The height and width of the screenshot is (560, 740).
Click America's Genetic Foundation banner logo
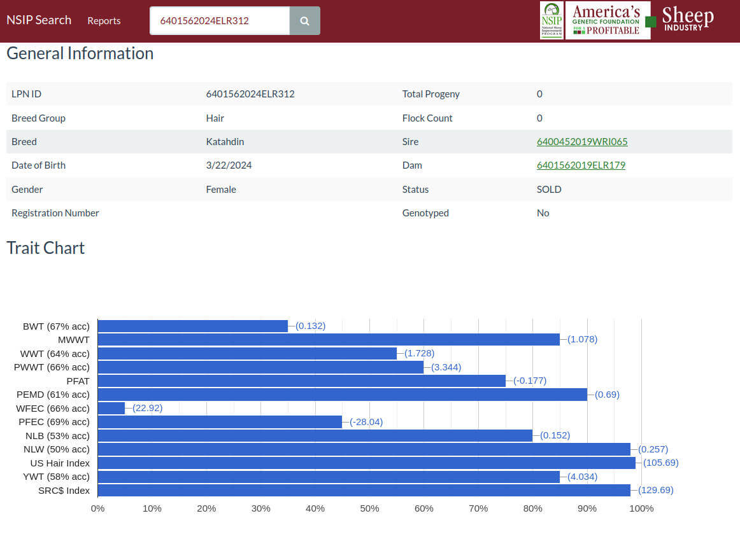point(608,20)
